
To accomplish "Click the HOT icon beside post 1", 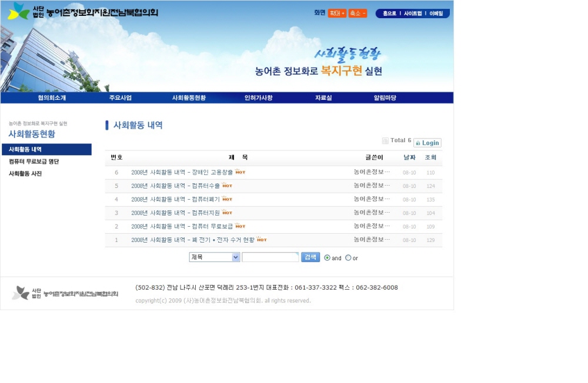I will [262, 240].
